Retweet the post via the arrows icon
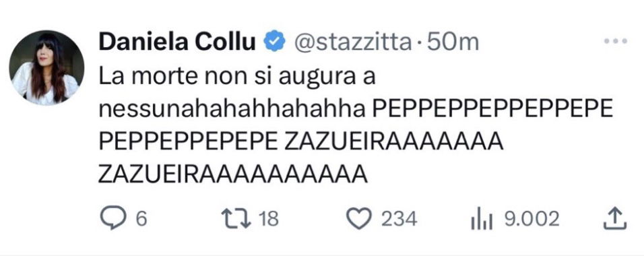This screenshot has width=644, height=256. click(236, 218)
